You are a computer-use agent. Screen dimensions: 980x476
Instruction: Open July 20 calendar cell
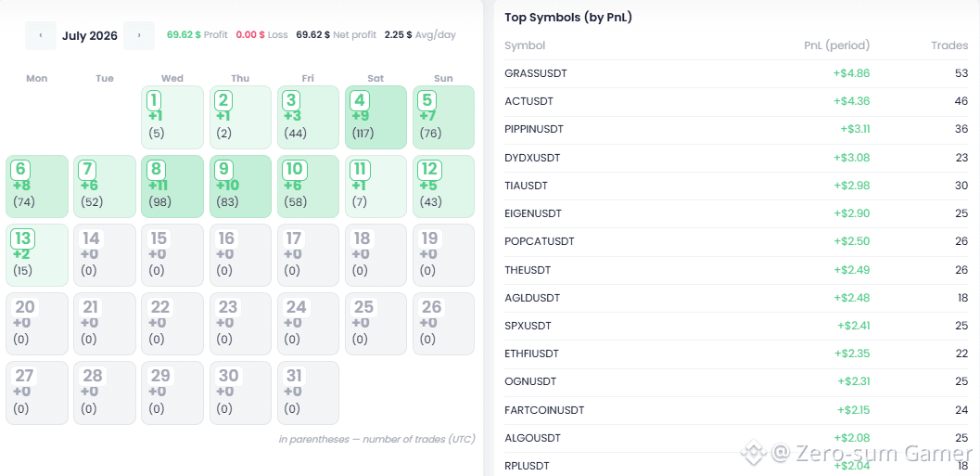click(37, 324)
